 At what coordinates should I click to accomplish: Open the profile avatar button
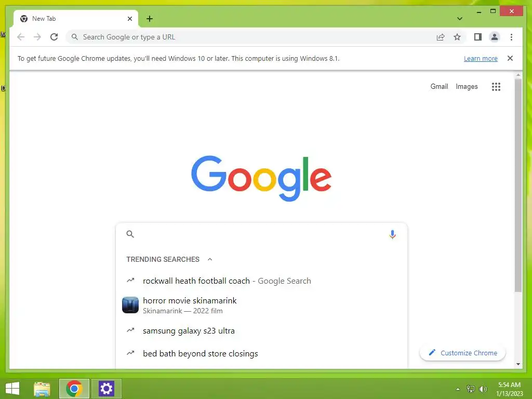(495, 37)
